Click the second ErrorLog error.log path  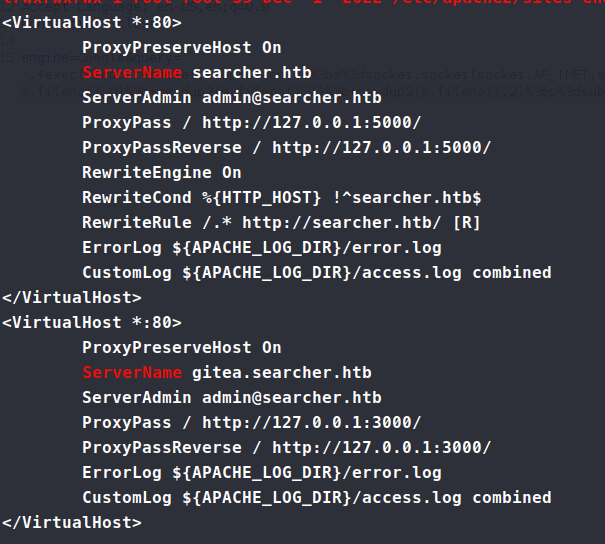306,472
